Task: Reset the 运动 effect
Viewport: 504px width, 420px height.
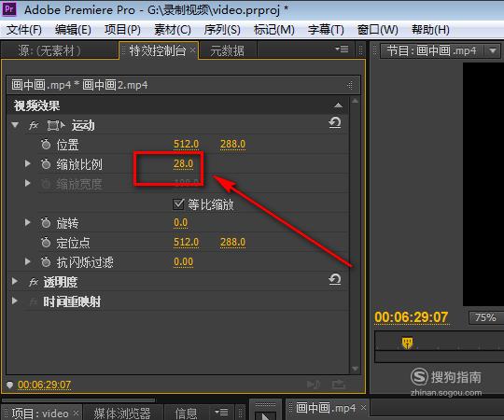Action: [335, 123]
